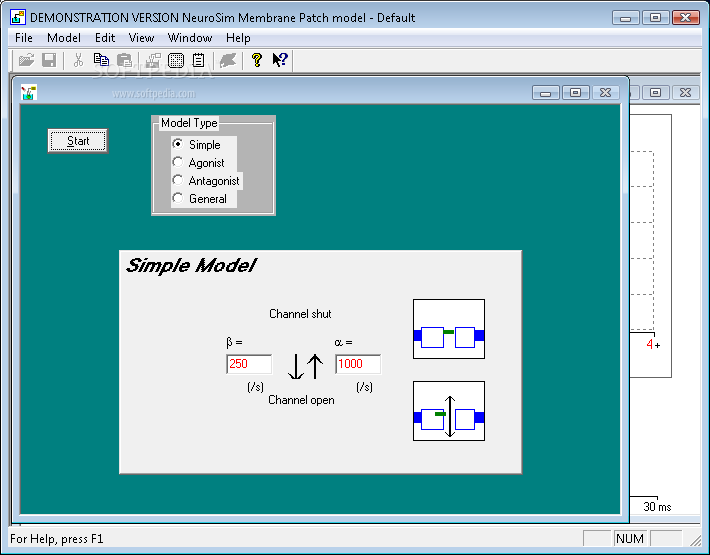This screenshot has height=555, width=710.
Task: Click the model child window icon
Action: [29, 92]
